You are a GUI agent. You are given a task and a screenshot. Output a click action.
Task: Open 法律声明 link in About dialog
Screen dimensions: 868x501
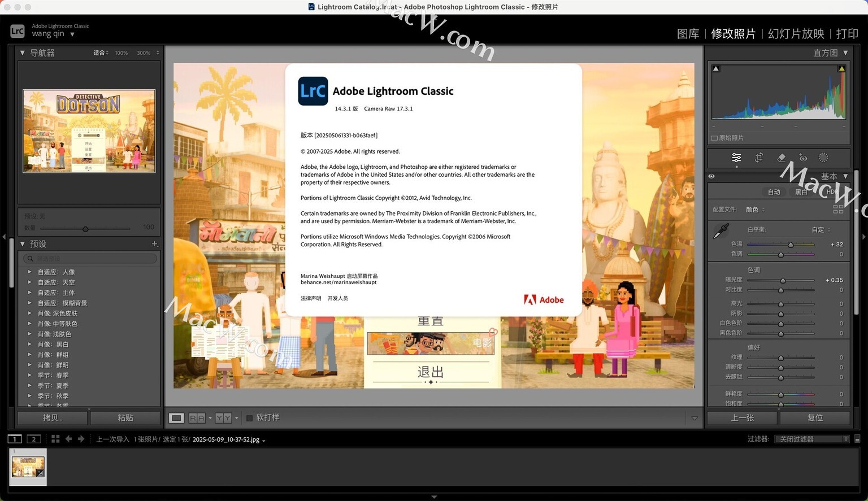311,298
